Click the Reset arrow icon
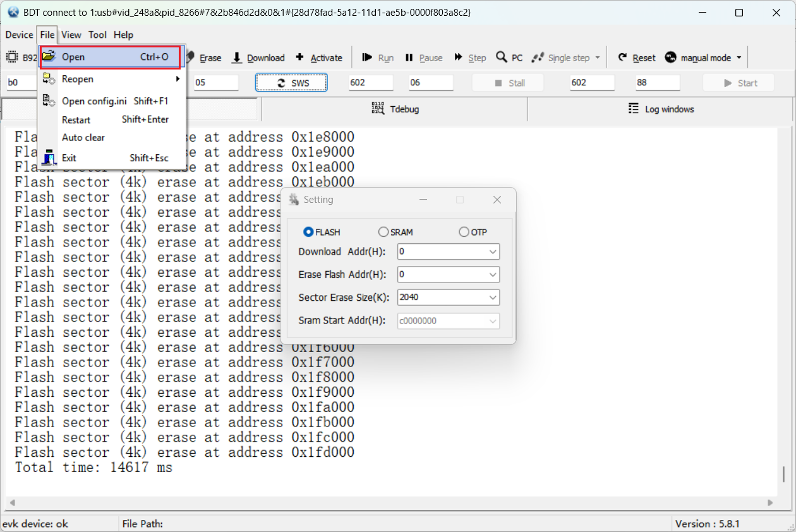796x532 pixels. (622, 57)
